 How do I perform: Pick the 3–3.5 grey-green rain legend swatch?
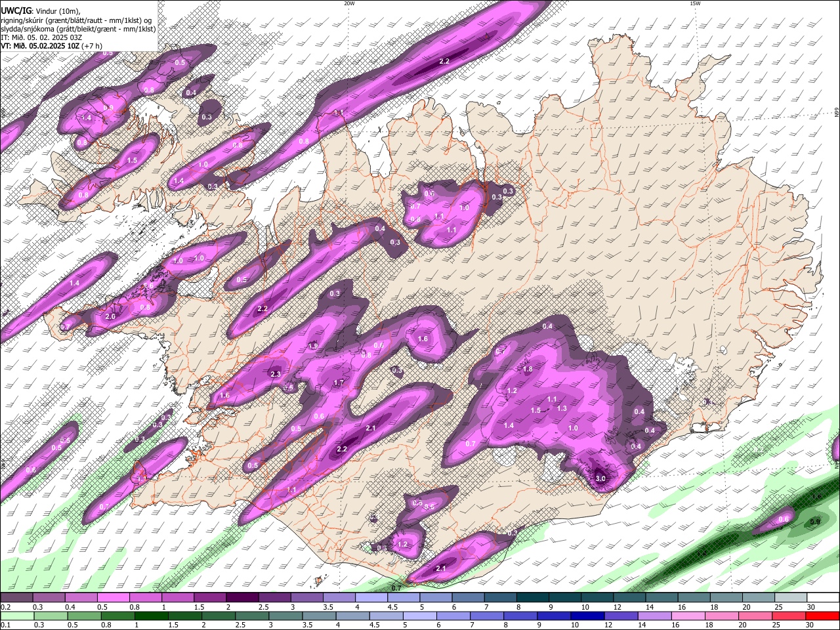(285, 616)
